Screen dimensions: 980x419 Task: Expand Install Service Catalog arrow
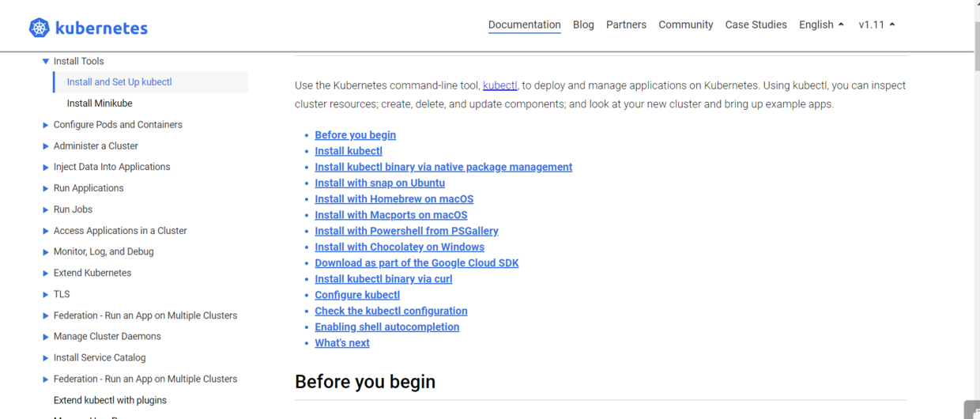point(46,358)
